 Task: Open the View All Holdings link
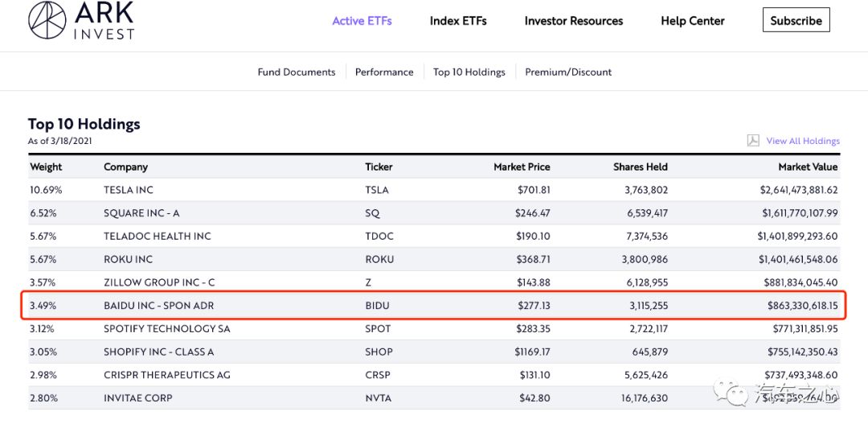click(x=803, y=142)
